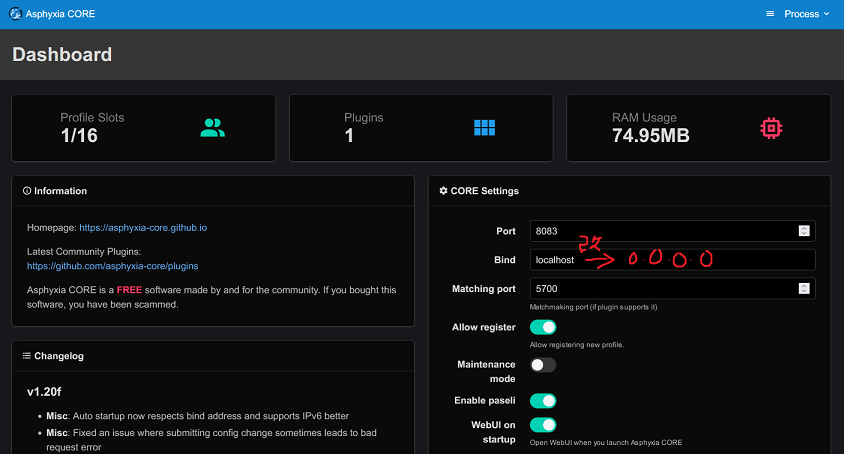844x454 pixels.
Task: Click the Bind address input field
Action: (672, 260)
